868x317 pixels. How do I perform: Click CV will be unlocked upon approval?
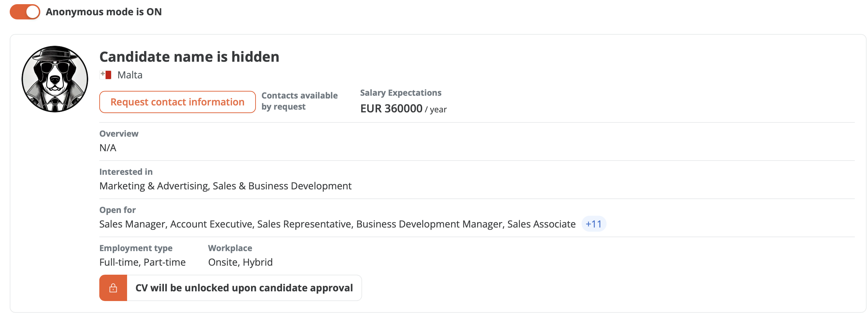(244, 288)
